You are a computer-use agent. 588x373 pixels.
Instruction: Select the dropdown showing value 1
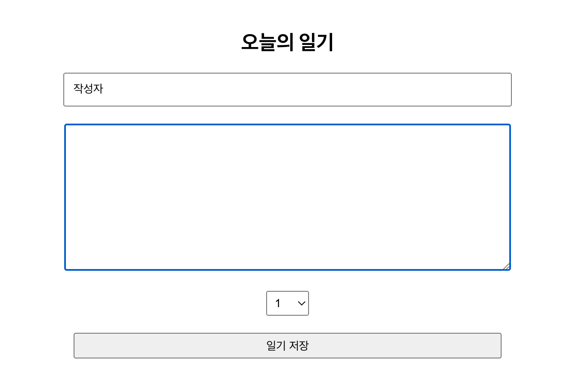[x=287, y=303]
